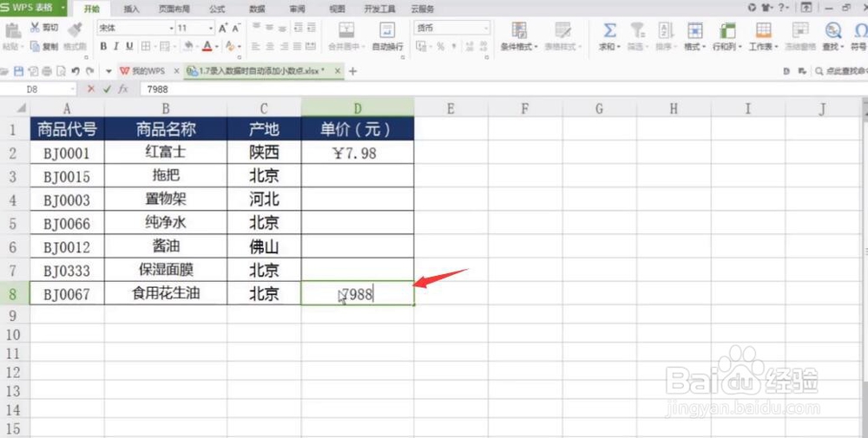Select cell BJ0333 in column A
This screenshot has width=868, height=438.
pos(67,270)
